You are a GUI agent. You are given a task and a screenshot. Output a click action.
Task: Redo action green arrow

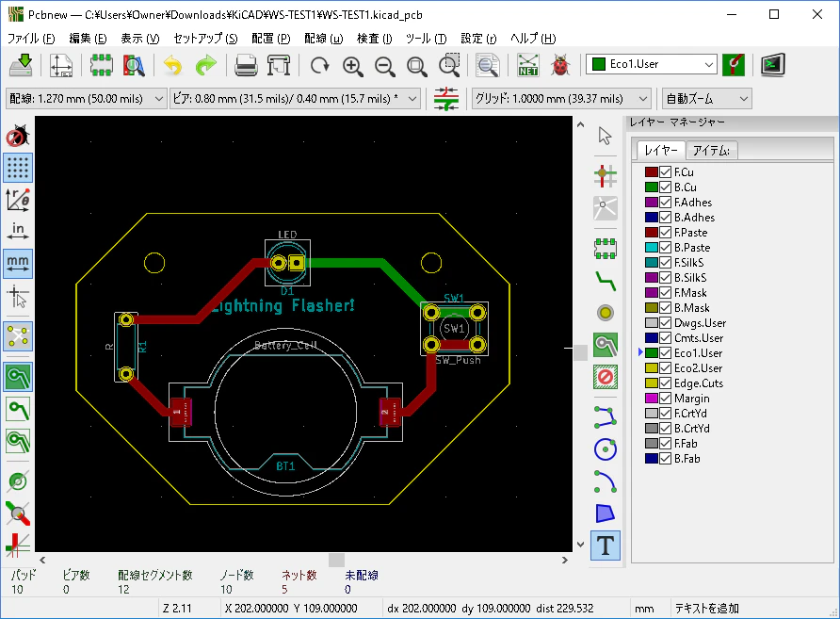point(205,65)
